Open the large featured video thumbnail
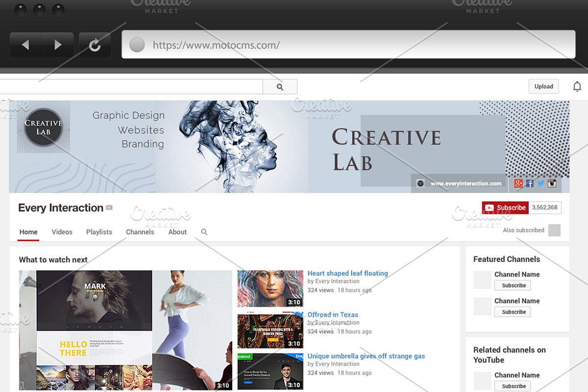Screen dimensions: 588x392 click(x=125, y=330)
